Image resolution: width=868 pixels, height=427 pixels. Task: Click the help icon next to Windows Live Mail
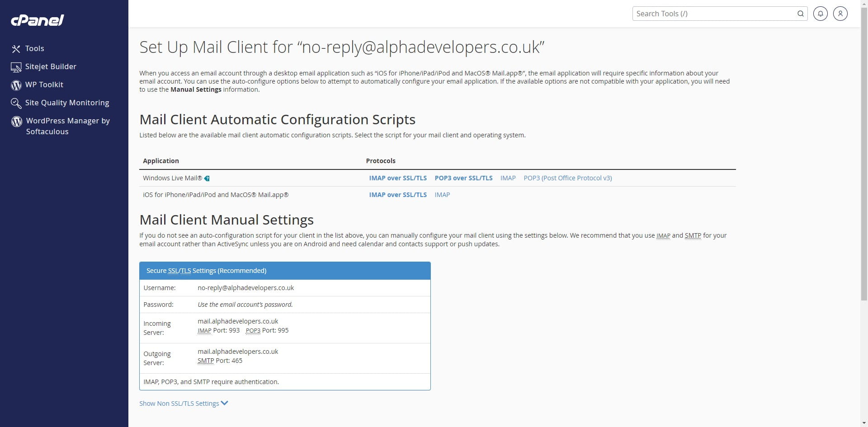pyautogui.click(x=207, y=178)
